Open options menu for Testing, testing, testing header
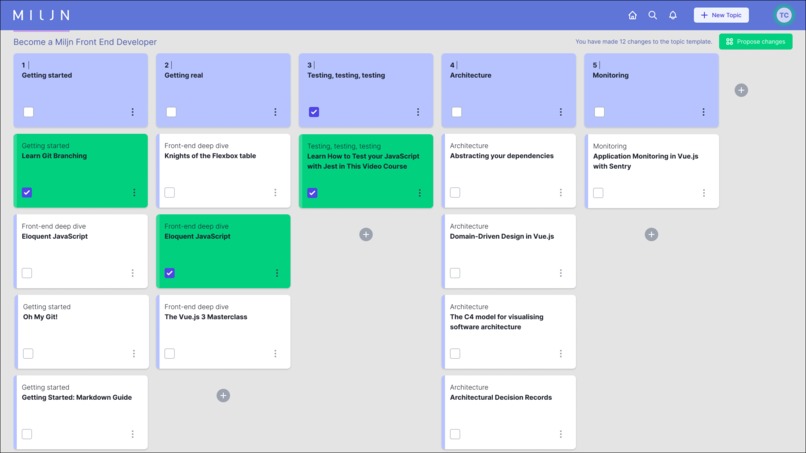Screen dimensions: 806x453 point(418,112)
